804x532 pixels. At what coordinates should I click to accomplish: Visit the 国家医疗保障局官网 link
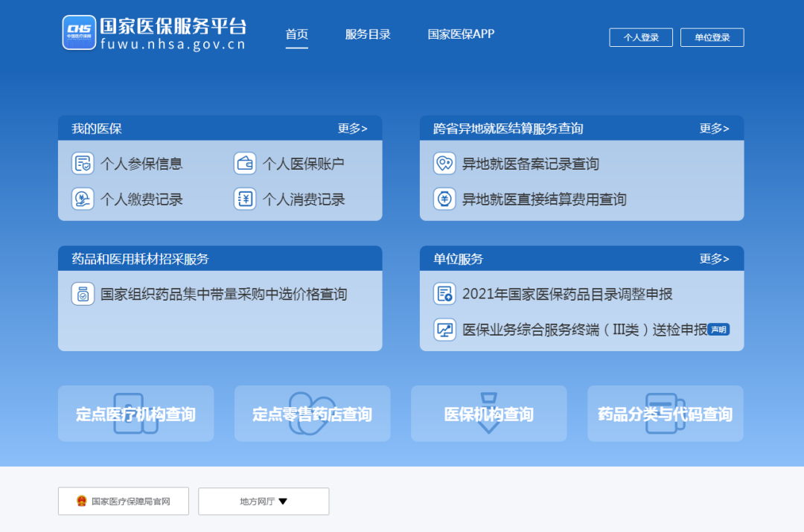point(124,501)
